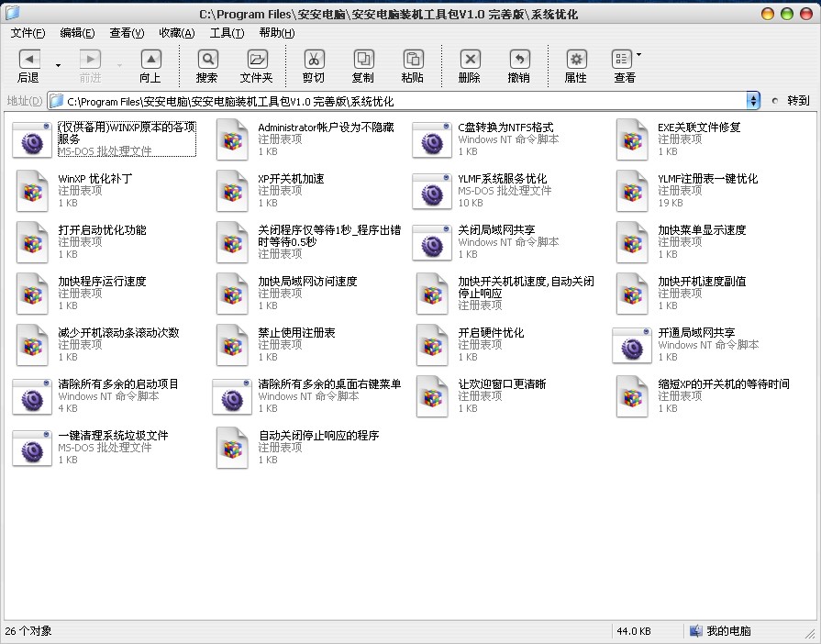Open the 文件(F) menu
821x644 pixels.
28,33
